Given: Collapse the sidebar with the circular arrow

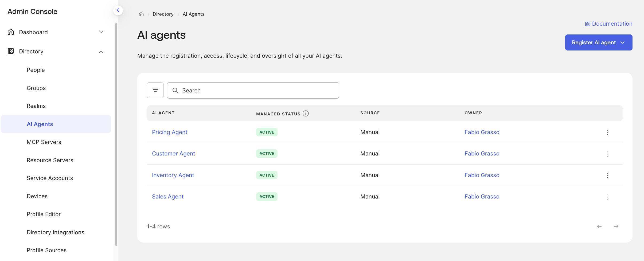Looking at the screenshot, I should coord(118,10).
